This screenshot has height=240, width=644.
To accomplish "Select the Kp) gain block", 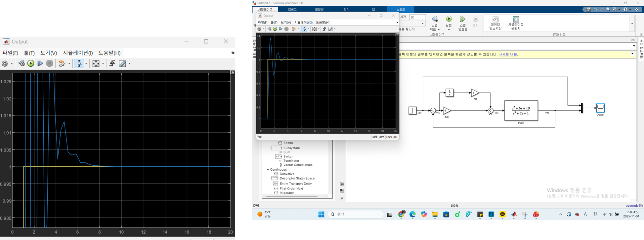I will pos(447,110).
